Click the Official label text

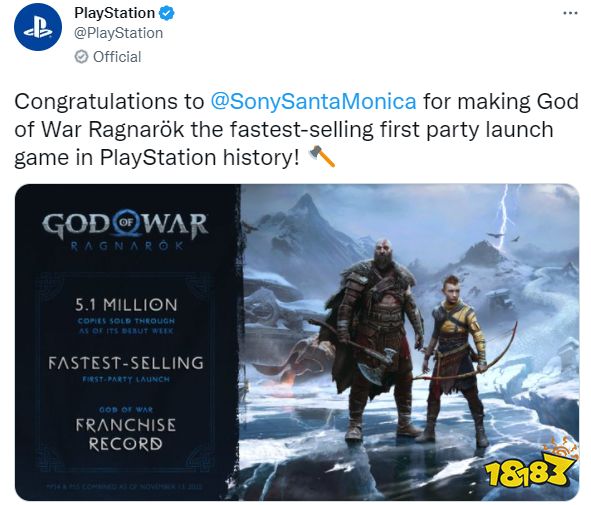[117, 57]
